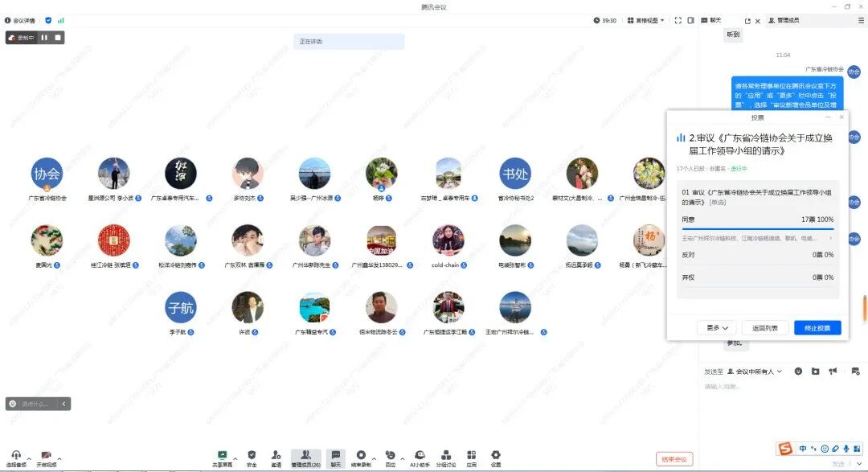This screenshot has width=868, height=472.
Task: Expand the 回应 reactions options arrow
Action: (402, 458)
